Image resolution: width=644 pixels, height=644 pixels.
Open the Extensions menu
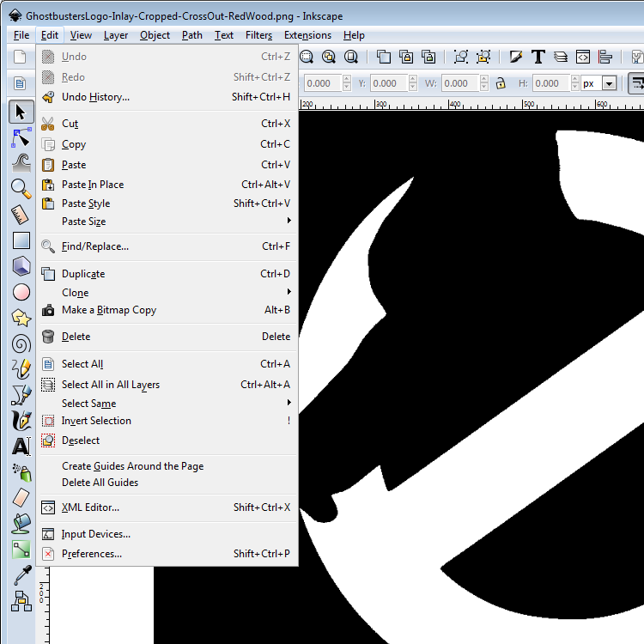click(307, 35)
